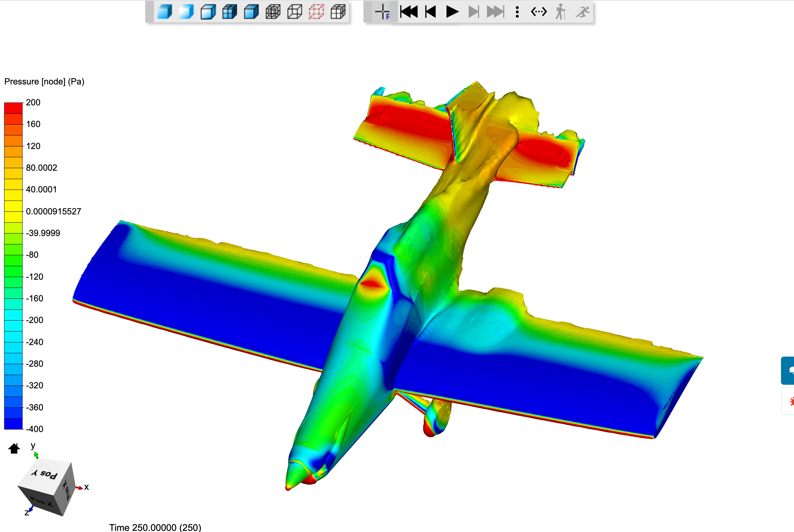
Task: Click the home view reset arrow
Action: coord(14,449)
